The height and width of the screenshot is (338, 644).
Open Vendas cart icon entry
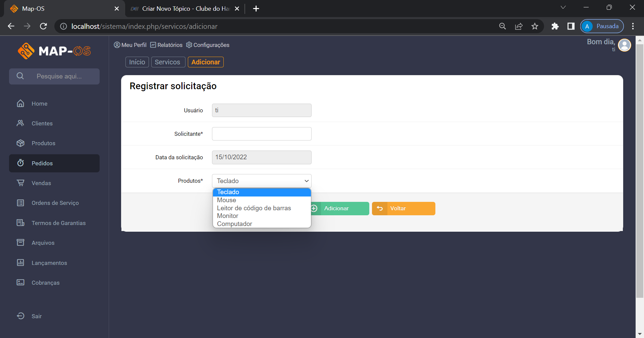point(54,183)
